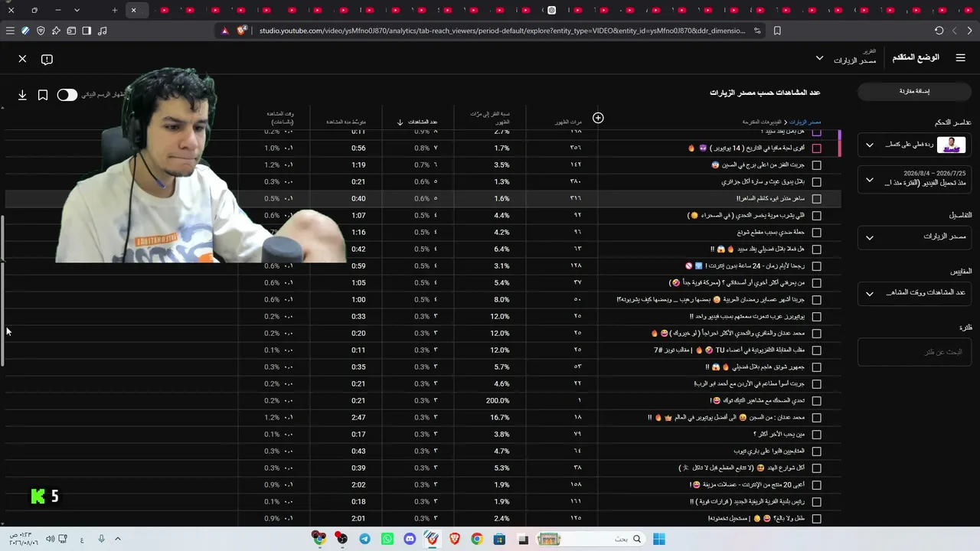Select checkbox for بلال يدوق عيث و سارة
Screen dimensions: 980x551
coord(817,182)
